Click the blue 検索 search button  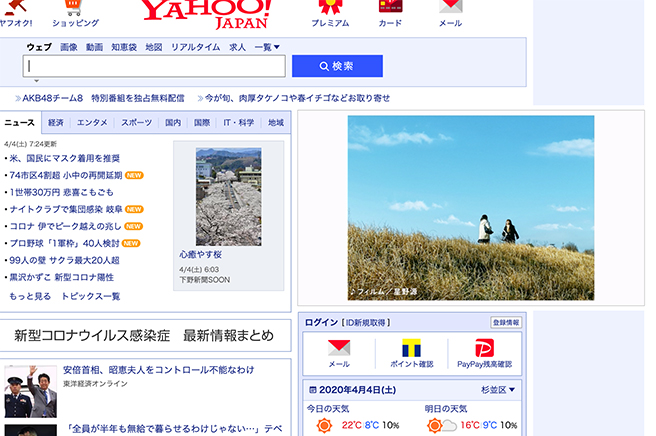click(x=337, y=66)
